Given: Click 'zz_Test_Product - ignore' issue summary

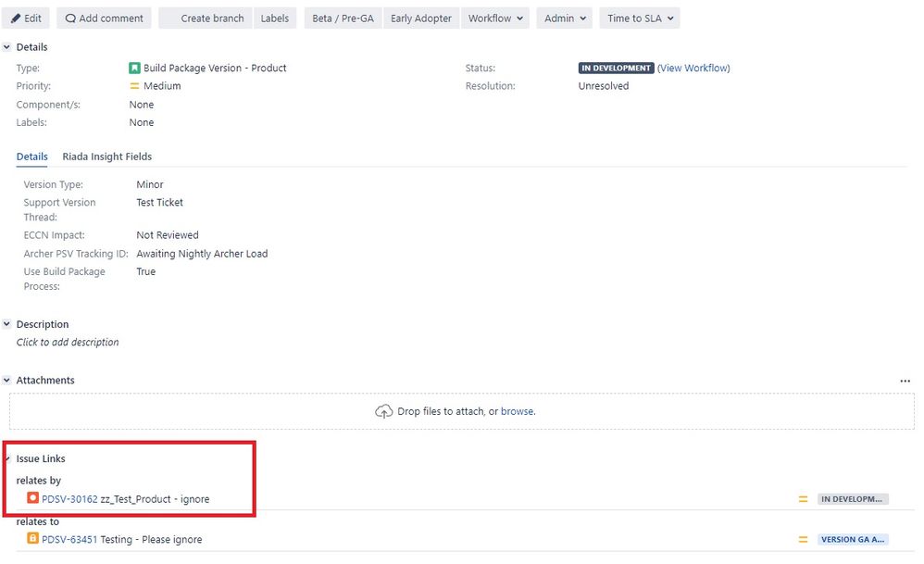Looking at the screenshot, I should coord(155,499).
